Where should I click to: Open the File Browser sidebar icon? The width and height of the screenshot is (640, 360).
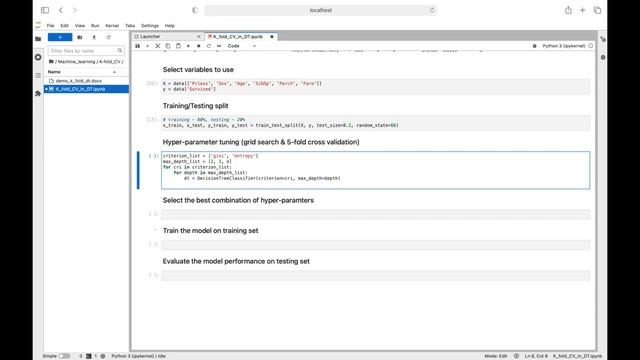tap(38, 39)
